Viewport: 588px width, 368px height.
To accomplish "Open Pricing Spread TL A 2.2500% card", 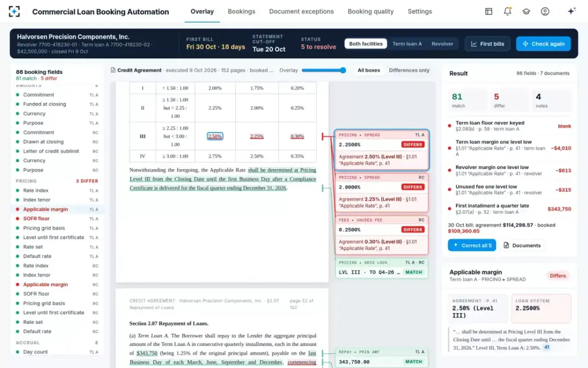I will point(382,150).
